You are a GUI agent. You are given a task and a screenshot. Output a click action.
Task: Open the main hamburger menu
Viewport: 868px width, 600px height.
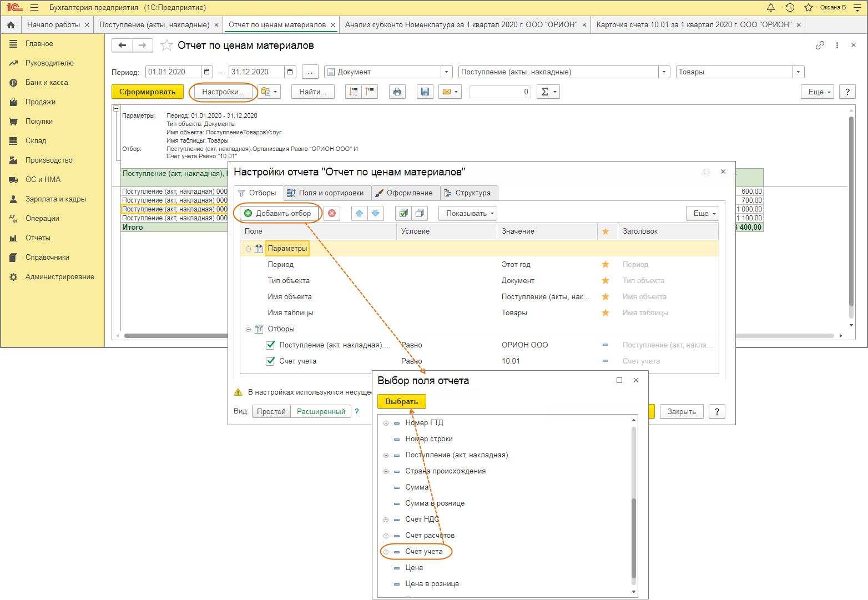coord(34,8)
